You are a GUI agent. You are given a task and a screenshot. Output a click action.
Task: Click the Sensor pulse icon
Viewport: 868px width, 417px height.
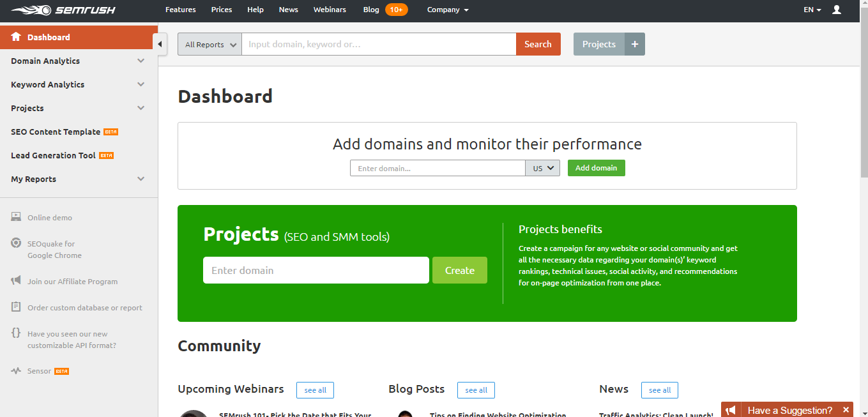pyautogui.click(x=16, y=371)
